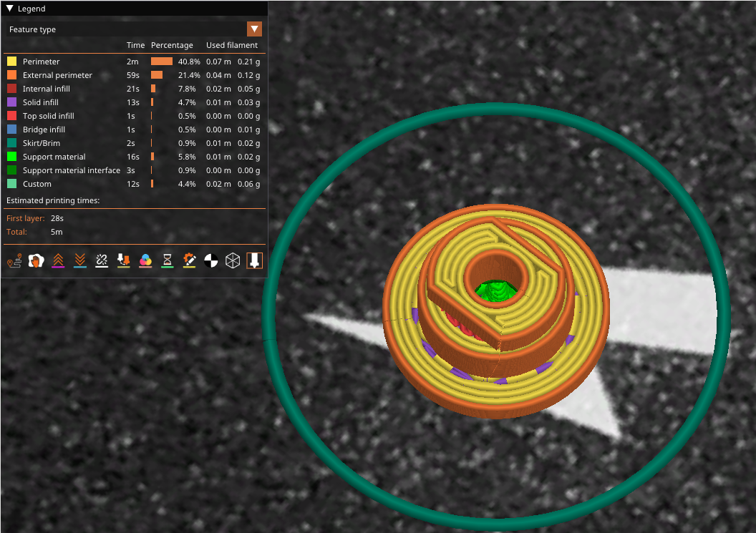Screen dimensions: 756x533
Task: Toggle travel moves visibility icon
Action: (14, 260)
